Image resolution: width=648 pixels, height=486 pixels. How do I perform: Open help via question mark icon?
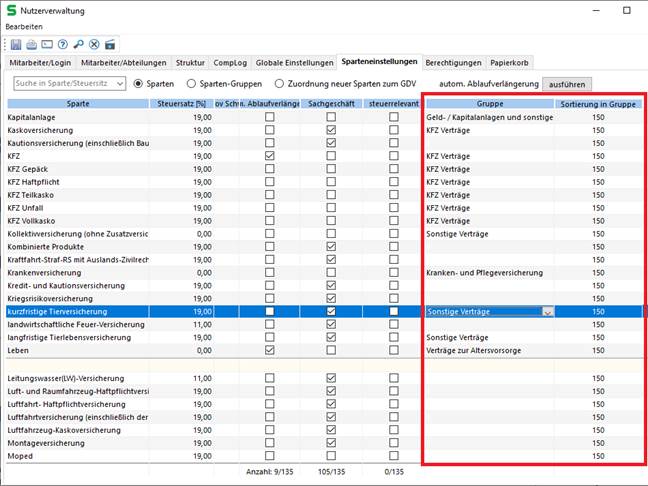(63, 44)
